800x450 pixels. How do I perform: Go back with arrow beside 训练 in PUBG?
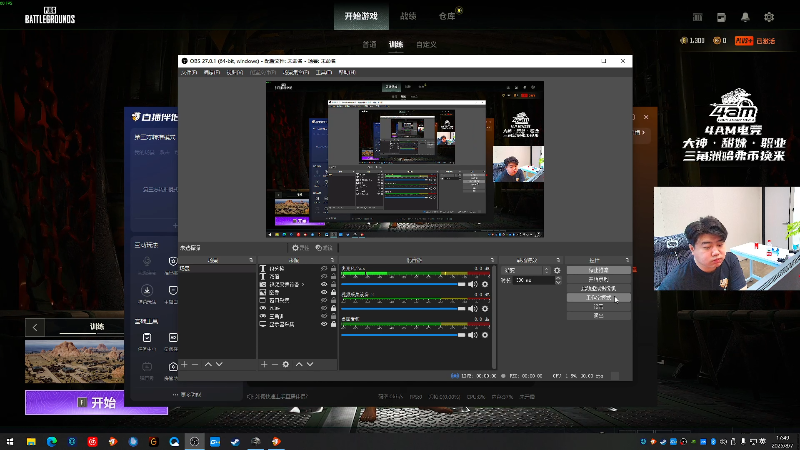point(35,327)
